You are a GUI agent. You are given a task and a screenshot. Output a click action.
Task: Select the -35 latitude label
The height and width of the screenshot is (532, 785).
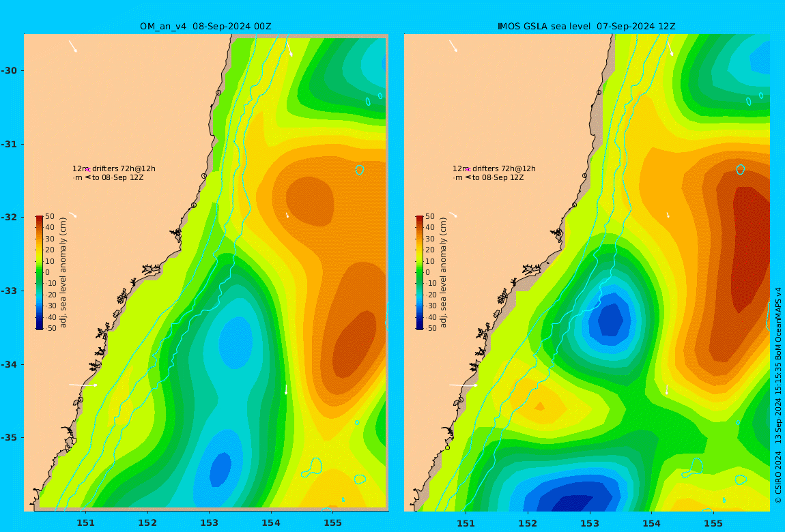(9, 438)
